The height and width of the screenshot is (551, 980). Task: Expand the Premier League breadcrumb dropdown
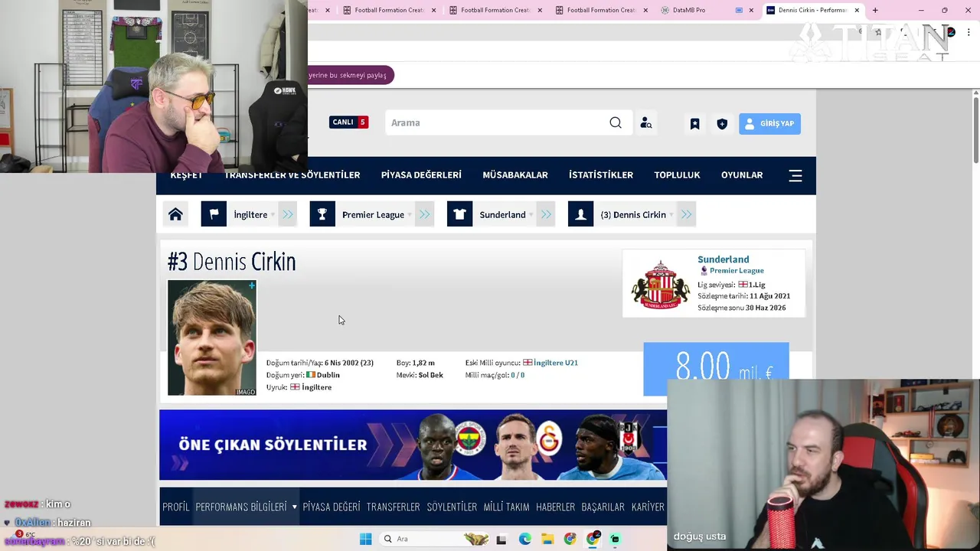410,215
